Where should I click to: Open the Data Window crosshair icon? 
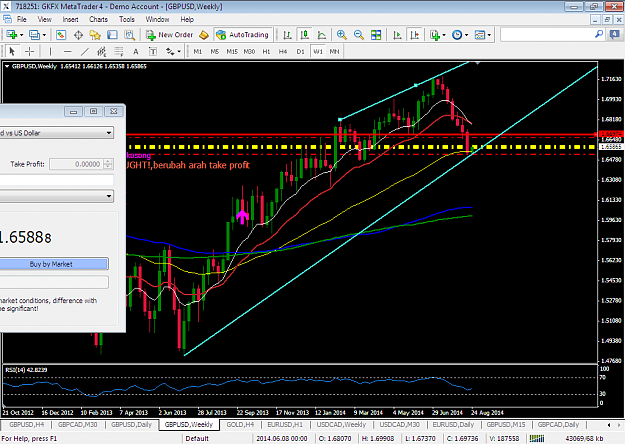78,35
